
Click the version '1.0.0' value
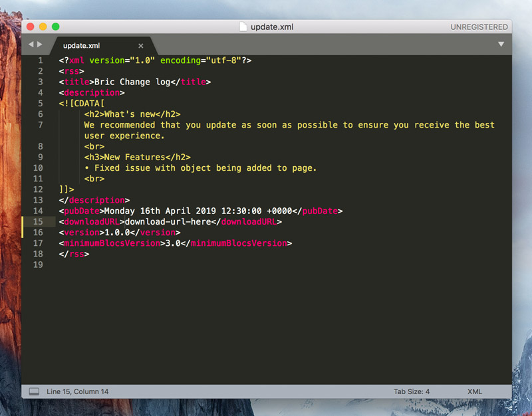click(x=117, y=233)
